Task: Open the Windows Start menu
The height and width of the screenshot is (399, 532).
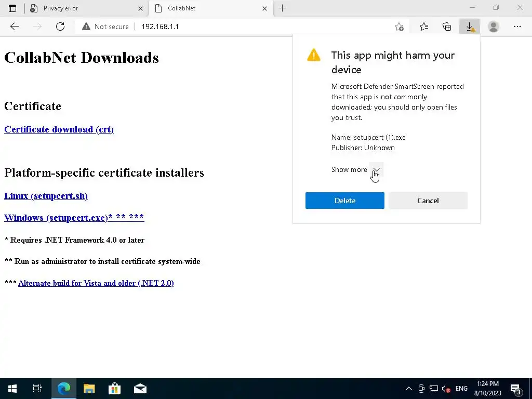Action: (x=12, y=389)
